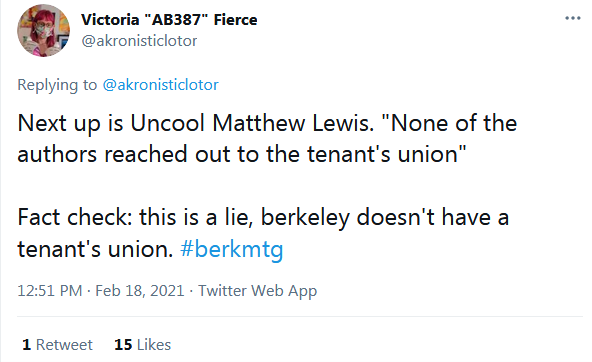
Task: Click Victoria's round profile avatar
Action: [x=43, y=31]
